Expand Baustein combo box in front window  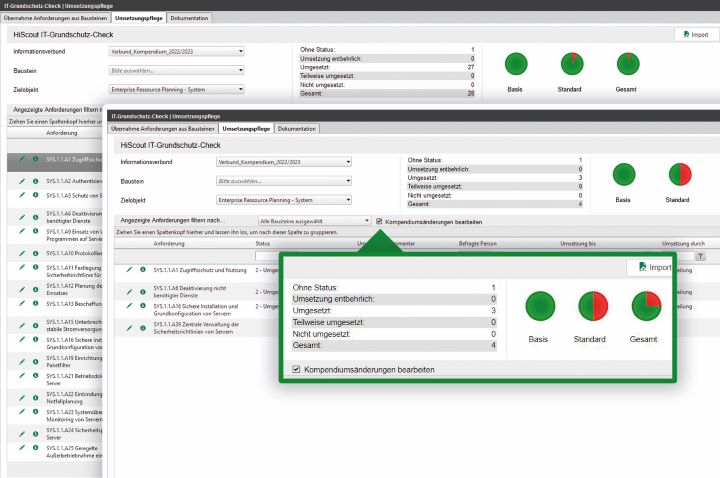point(284,181)
